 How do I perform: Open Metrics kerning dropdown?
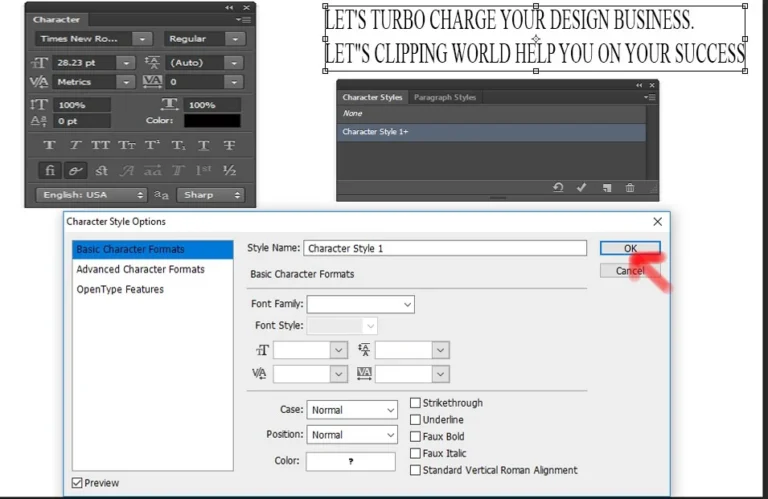[x=126, y=82]
